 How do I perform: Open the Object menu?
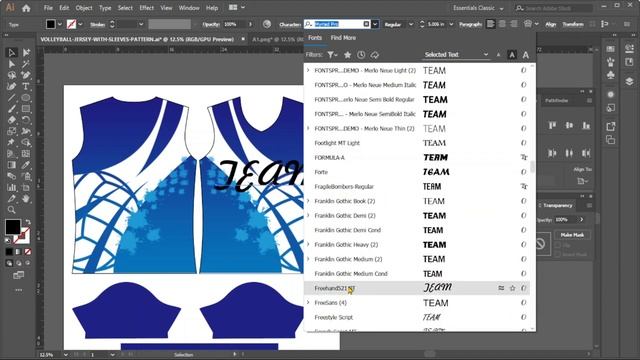[84, 8]
